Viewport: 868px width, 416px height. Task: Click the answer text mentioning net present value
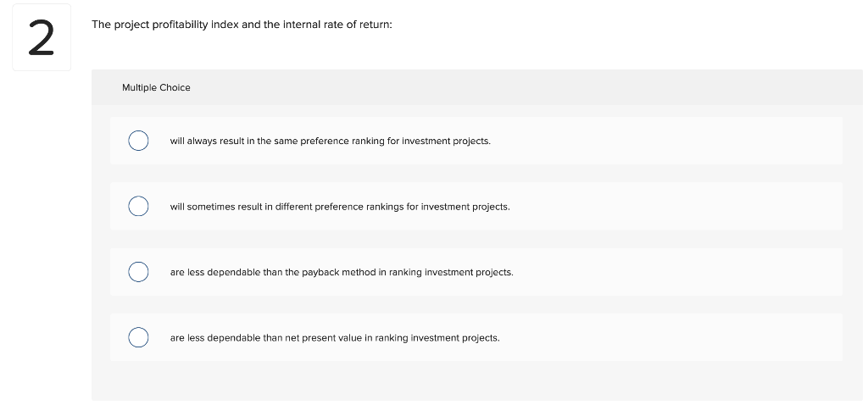pos(334,337)
